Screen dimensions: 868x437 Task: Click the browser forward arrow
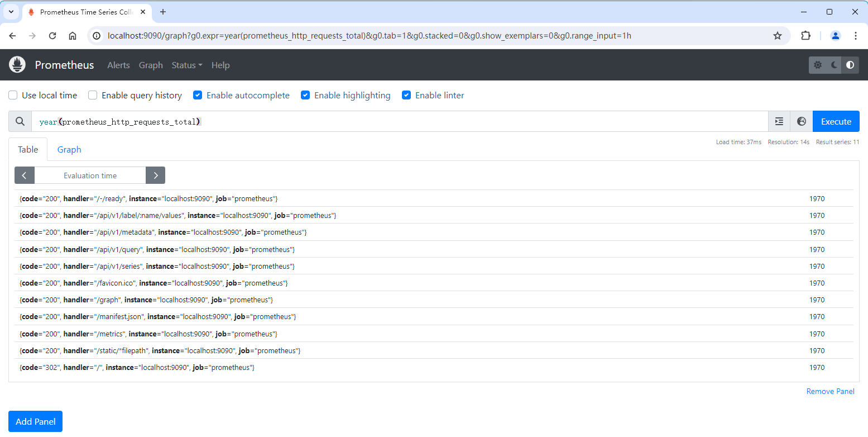(x=32, y=36)
